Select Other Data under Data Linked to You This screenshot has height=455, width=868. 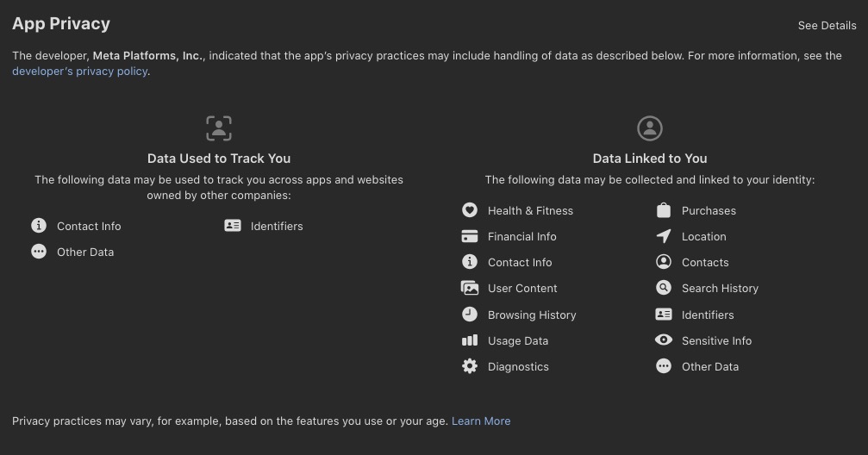point(709,366)
